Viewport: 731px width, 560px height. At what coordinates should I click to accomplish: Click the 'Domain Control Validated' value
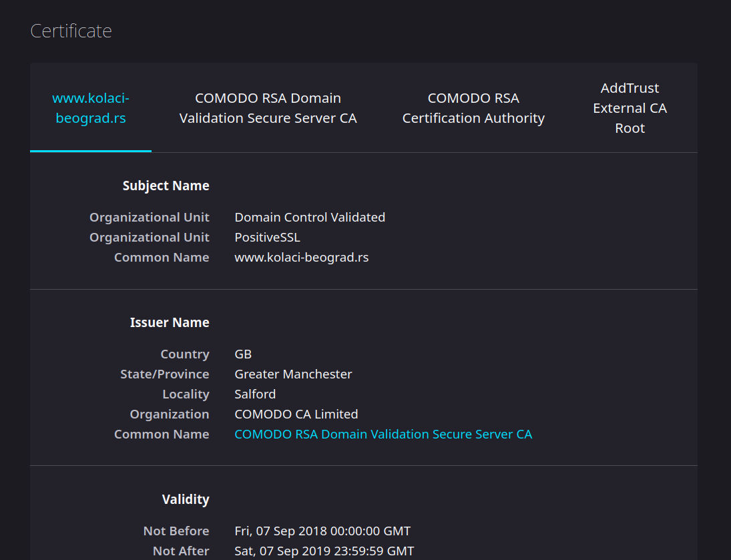click(310, 218)
